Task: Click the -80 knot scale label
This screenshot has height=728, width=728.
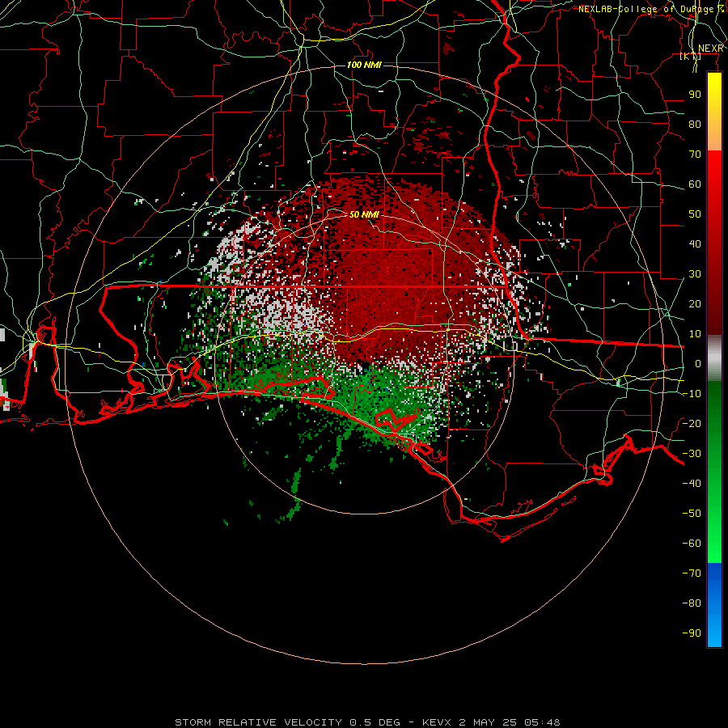Action: point(692,603)
